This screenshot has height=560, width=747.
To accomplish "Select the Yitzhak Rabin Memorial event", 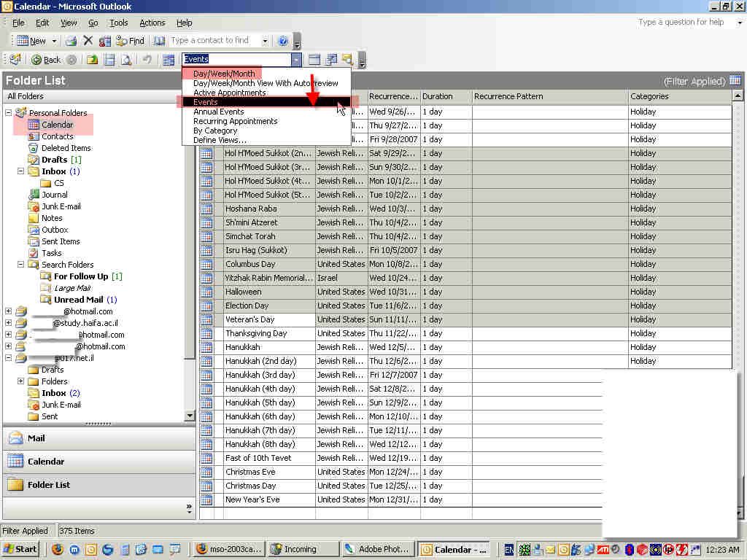I will point(465,278).
